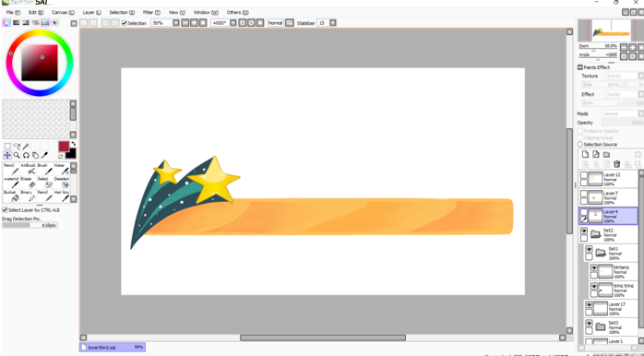644x356 pixels.
Task: Delete layer with the trash icon
Action: pos(616,164)
